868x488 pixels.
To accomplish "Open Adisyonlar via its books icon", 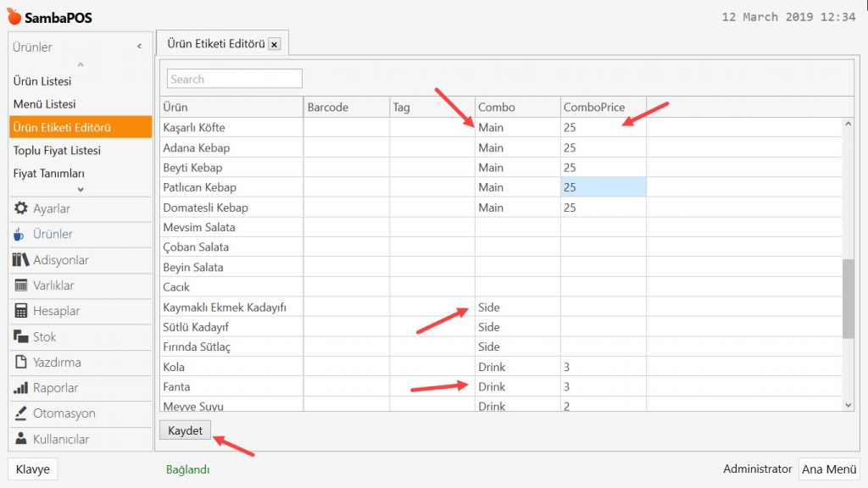I will pyautogui.click(x=21, y=260).
